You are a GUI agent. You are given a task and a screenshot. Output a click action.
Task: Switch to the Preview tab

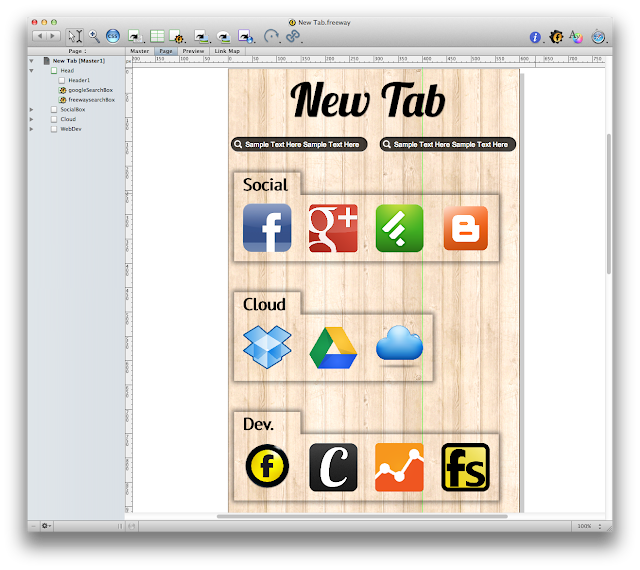click(193, 51)
